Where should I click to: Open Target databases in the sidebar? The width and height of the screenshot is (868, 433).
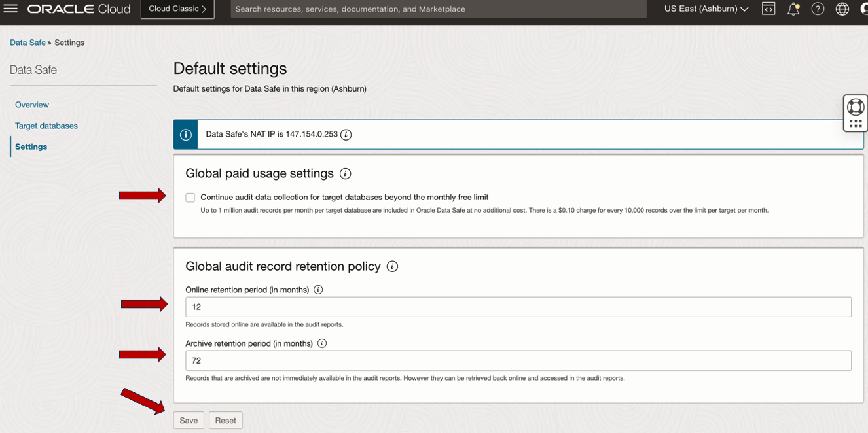coord(46,126)
